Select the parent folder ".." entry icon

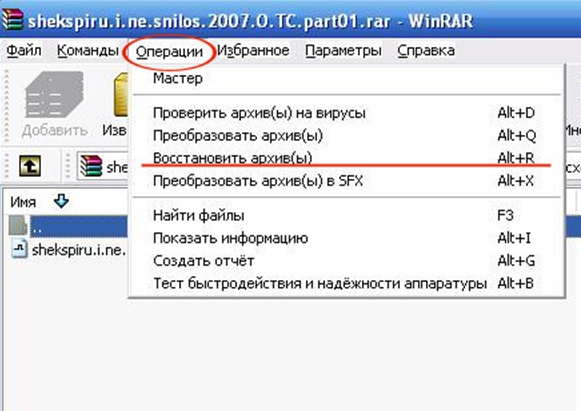coord(18,226)
